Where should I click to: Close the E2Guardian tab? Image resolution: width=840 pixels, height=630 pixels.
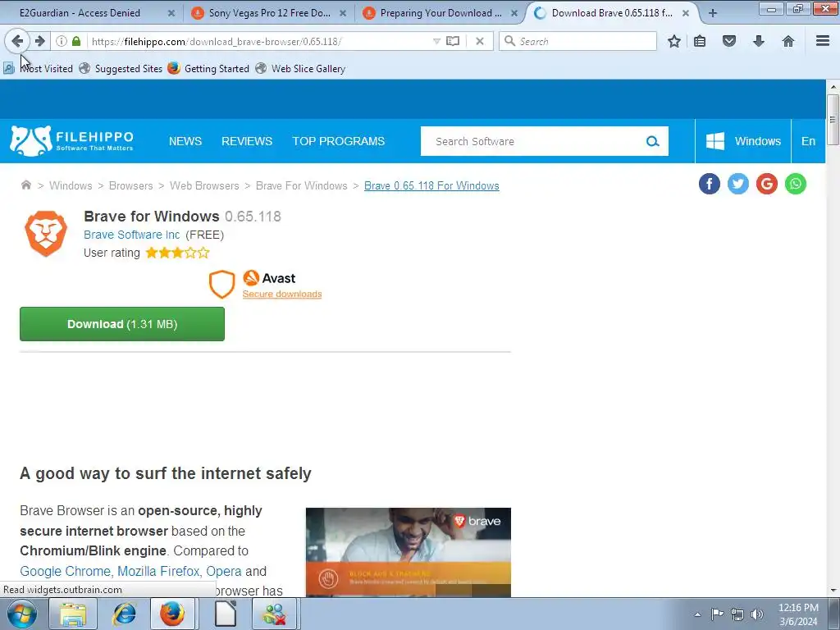(x=171, y=13)
